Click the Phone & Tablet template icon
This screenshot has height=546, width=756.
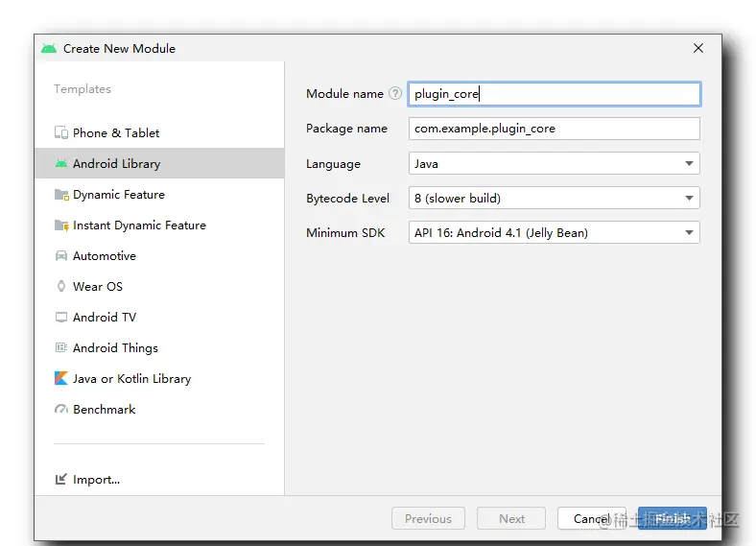pyautogui.click(x=61, y=132)
